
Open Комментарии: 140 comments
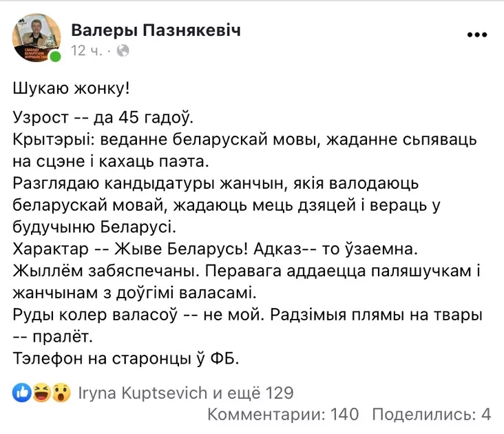[283, 414]
